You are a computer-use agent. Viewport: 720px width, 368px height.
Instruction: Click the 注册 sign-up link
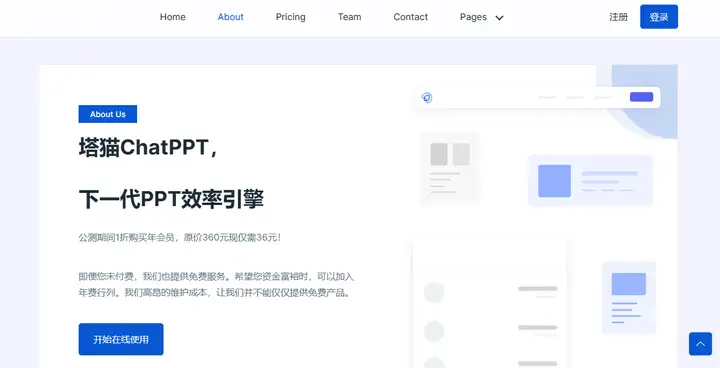618,17
